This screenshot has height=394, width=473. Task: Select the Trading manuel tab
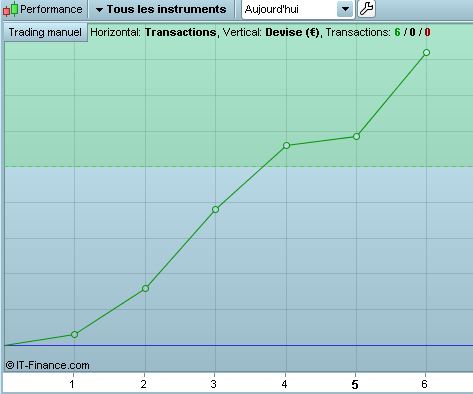coord(45,32)
